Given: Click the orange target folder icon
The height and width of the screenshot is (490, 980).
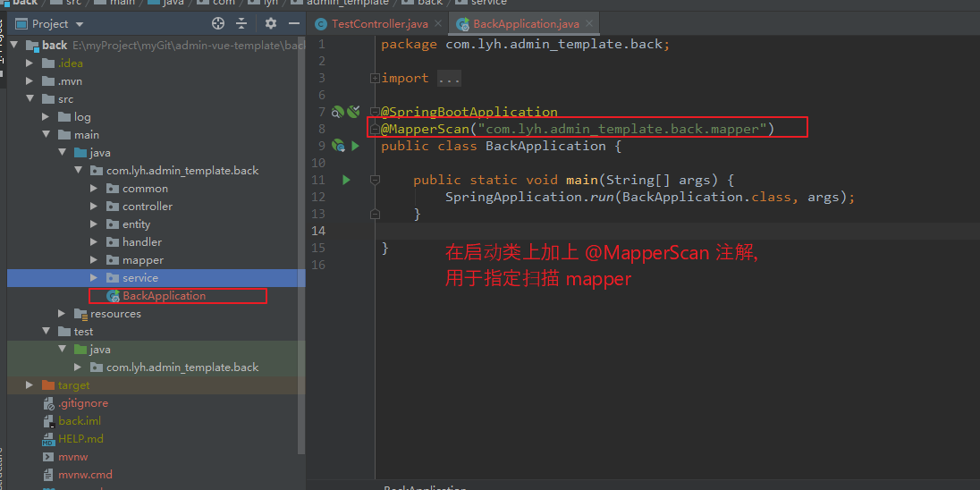Looking at the screenshot, I should 48,385.
